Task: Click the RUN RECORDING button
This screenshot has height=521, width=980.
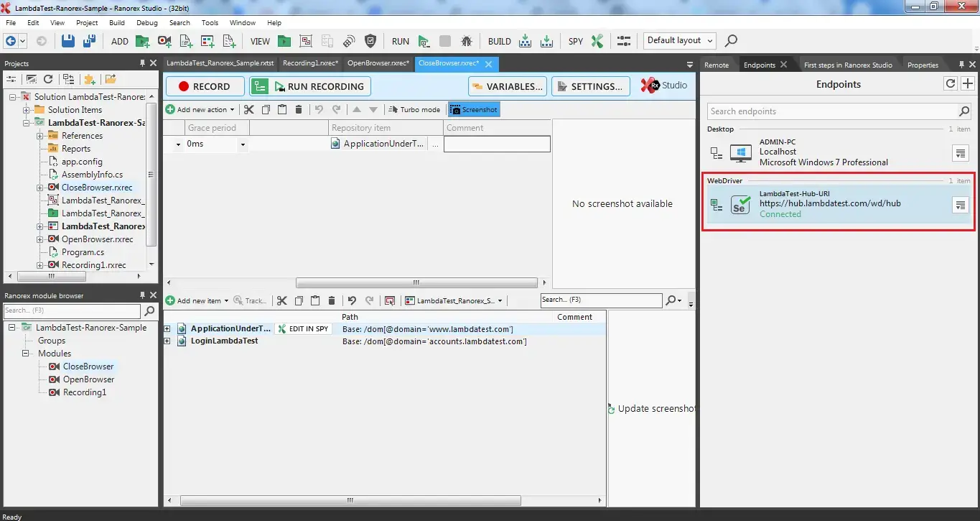Action: click(x=310, y=86)
